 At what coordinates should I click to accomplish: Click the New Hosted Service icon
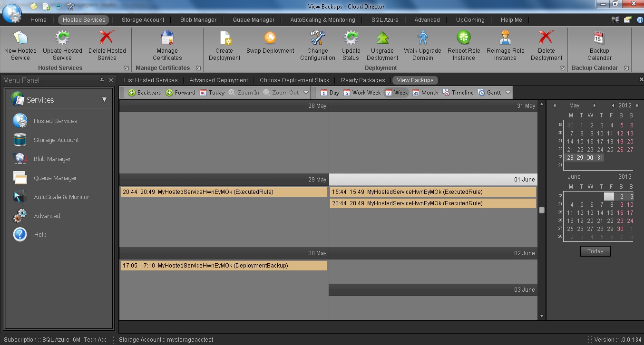pyautogui.click(x=20, y=38)
